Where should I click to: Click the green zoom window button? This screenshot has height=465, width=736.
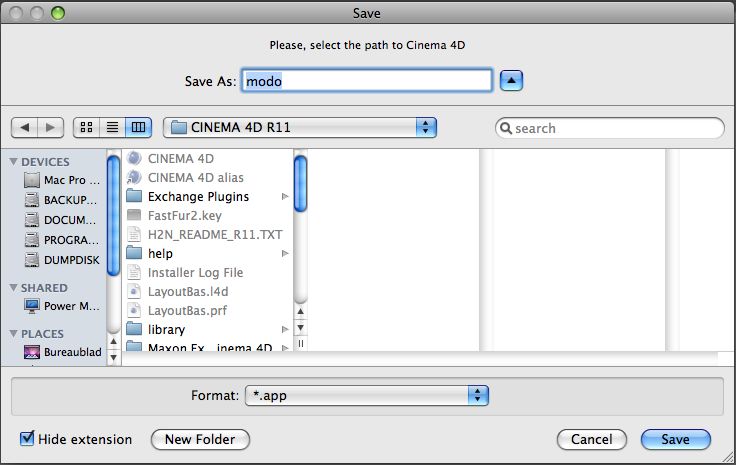pos(58,13)
